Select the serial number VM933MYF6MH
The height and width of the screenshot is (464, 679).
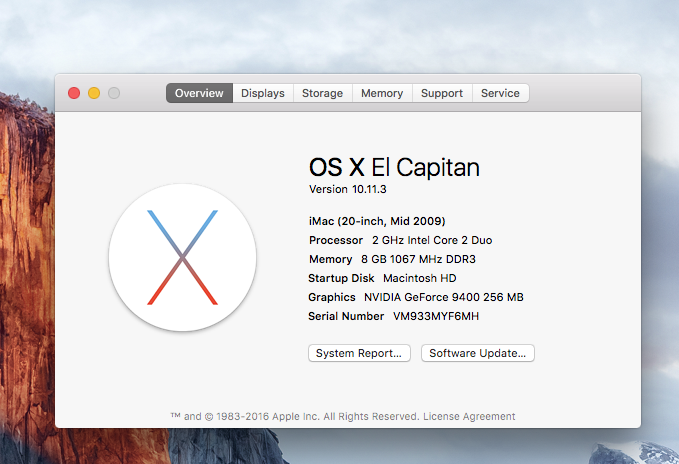pyautogui.click(x=436, y=316)
